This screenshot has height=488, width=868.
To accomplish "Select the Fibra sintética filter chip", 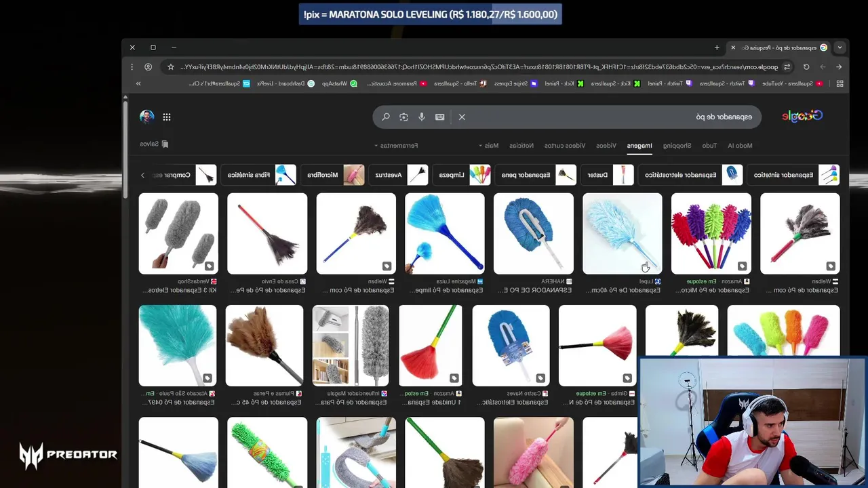I will pyautogui.click(x=259, y=175).
